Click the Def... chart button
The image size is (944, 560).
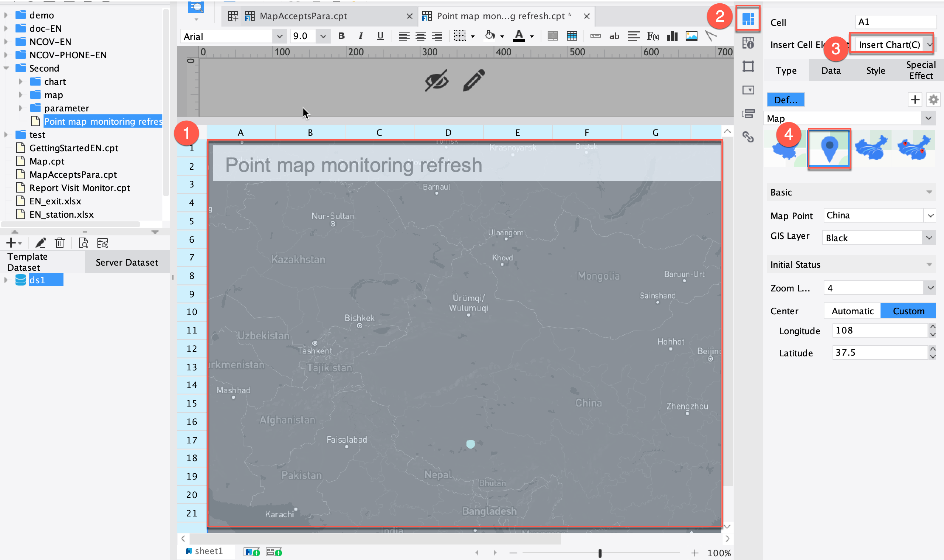(x=785, y=100)
